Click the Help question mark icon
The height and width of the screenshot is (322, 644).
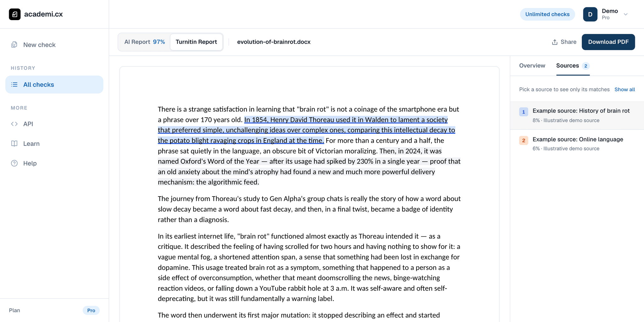14,163
